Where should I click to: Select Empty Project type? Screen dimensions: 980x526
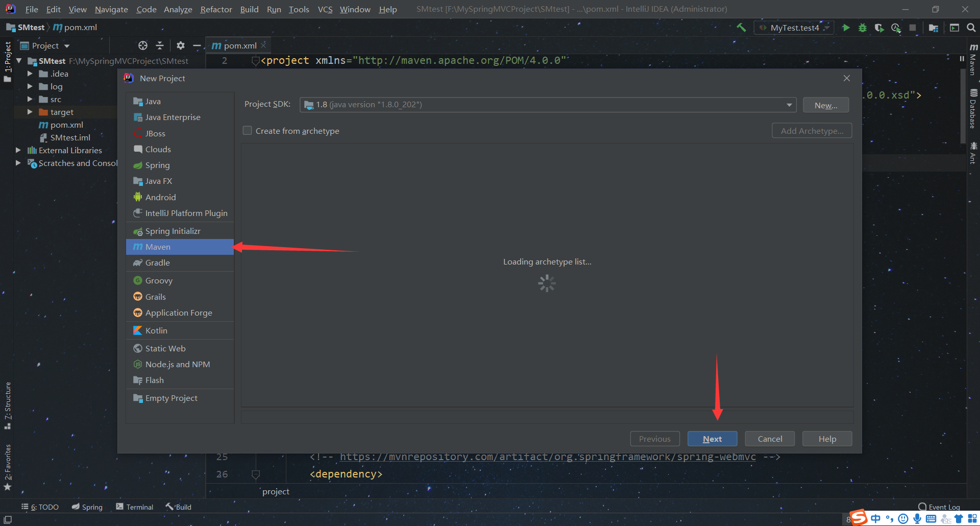pyautogui.click(x=180, y=398)
